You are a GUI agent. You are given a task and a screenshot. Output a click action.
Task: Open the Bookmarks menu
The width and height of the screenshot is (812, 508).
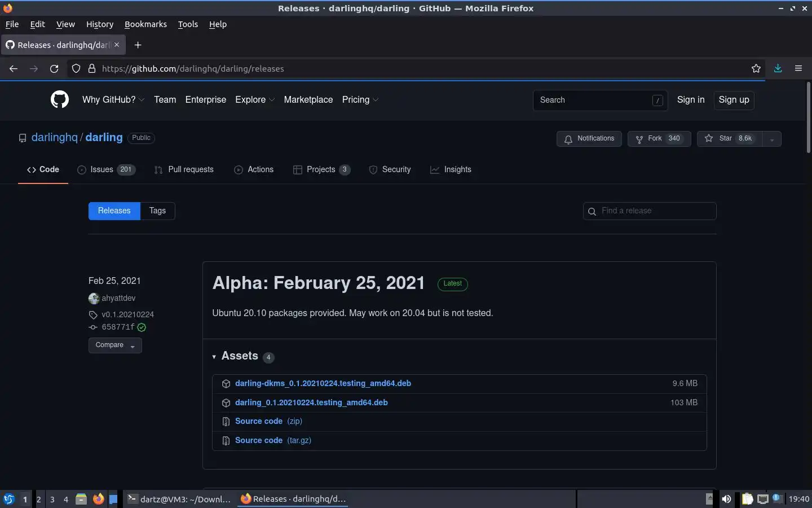(x=145, y=24)
